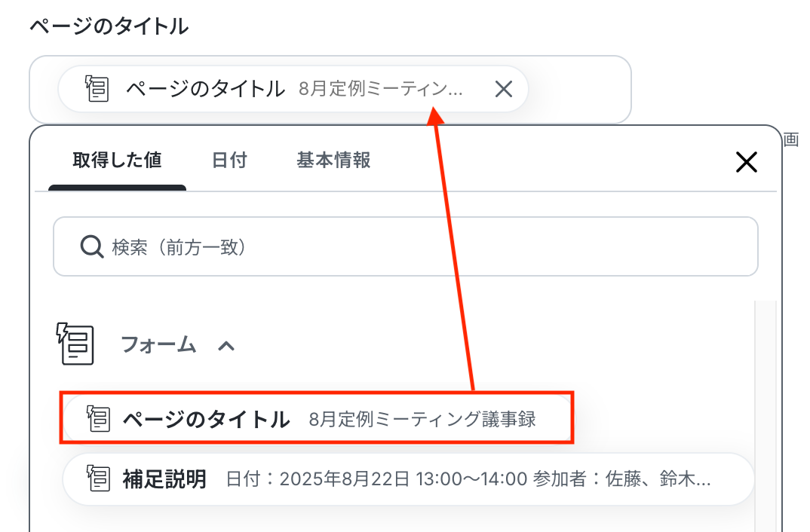Click the 8月定例ミーティン... value in the chip

point(381,89)
